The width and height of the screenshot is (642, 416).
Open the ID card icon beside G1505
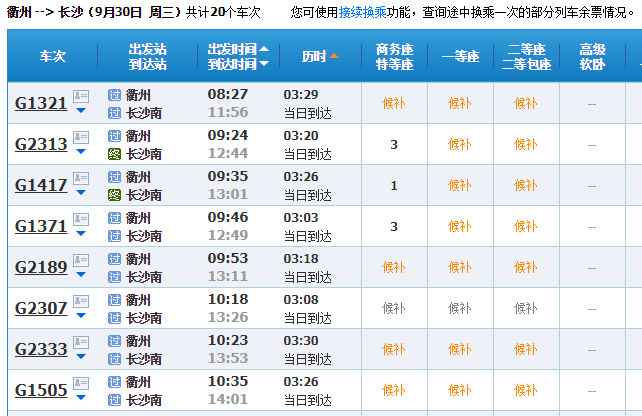coord(81,383)
